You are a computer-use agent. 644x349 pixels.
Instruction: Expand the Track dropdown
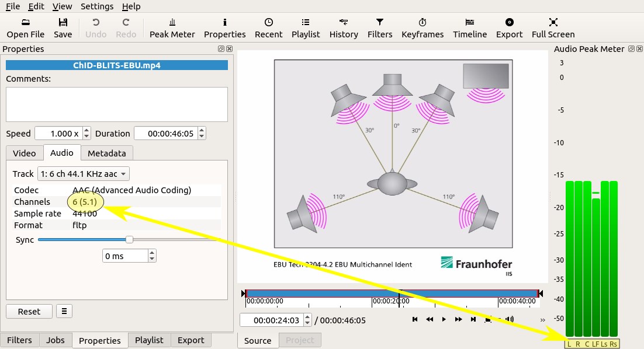[x=84, y=174]
